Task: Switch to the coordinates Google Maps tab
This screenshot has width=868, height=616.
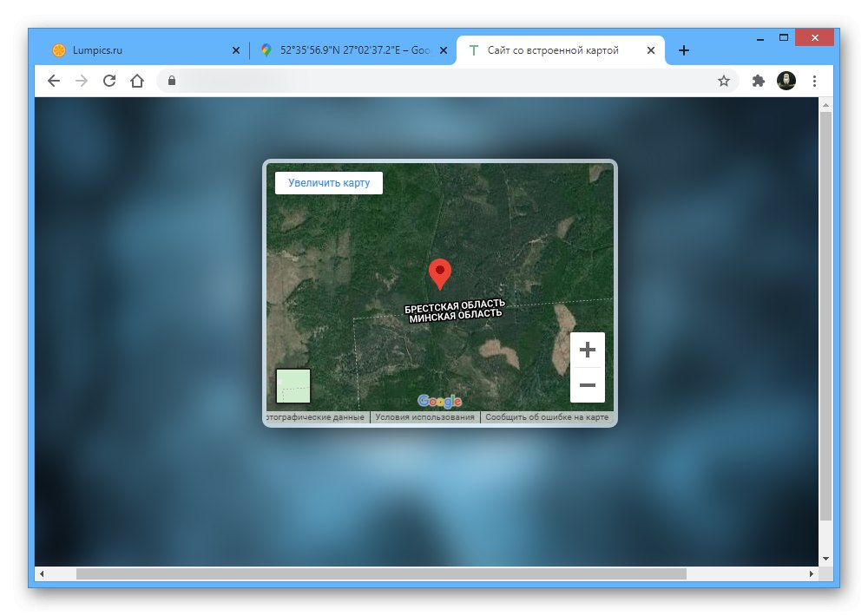Action: pos(347,49)
